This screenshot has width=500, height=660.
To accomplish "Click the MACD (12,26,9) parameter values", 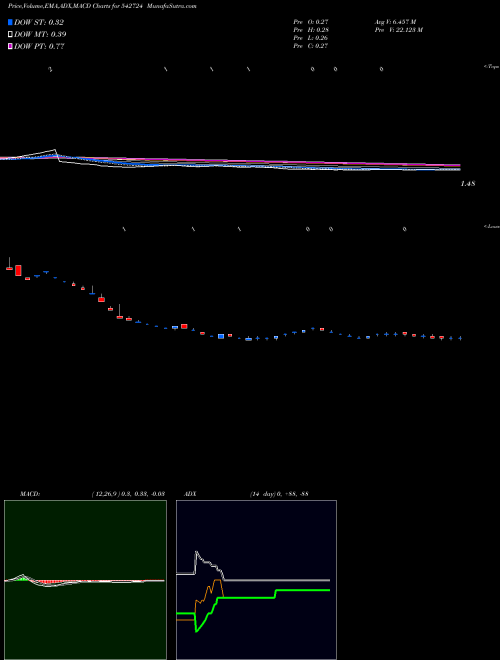I will pos(128,494).
